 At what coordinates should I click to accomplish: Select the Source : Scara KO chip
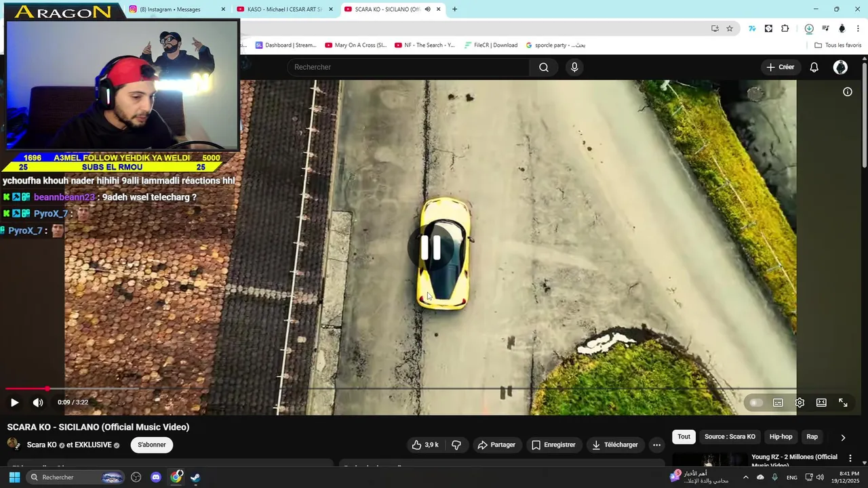730,437
